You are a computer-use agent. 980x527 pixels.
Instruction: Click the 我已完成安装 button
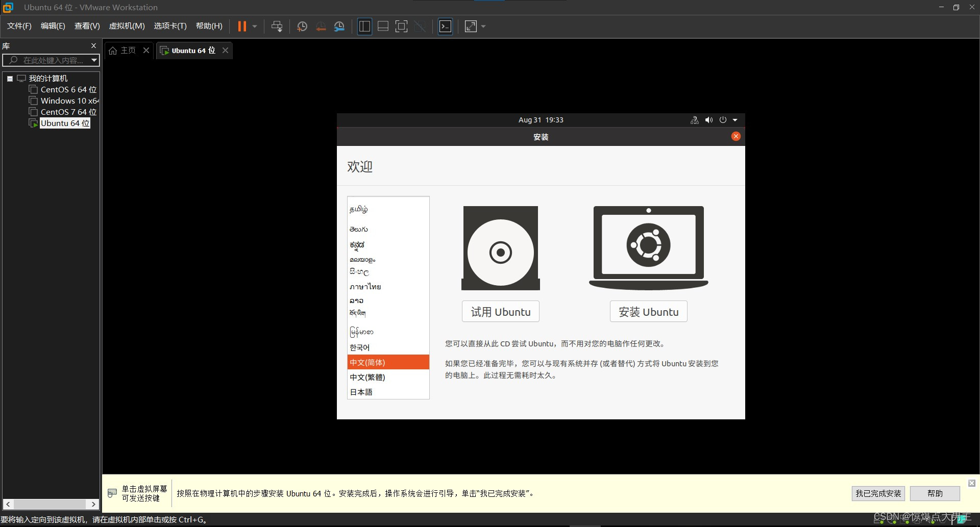[878, 493]
